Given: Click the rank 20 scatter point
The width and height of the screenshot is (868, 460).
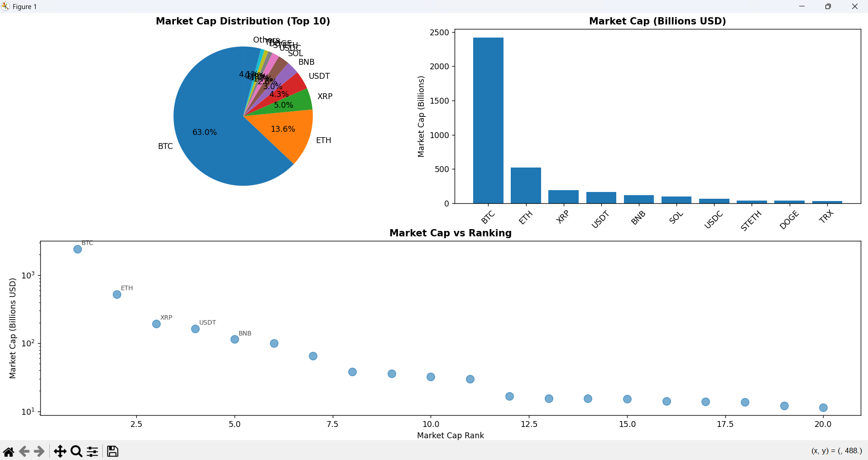Looking at the screenshot, I should click(823, 408).
